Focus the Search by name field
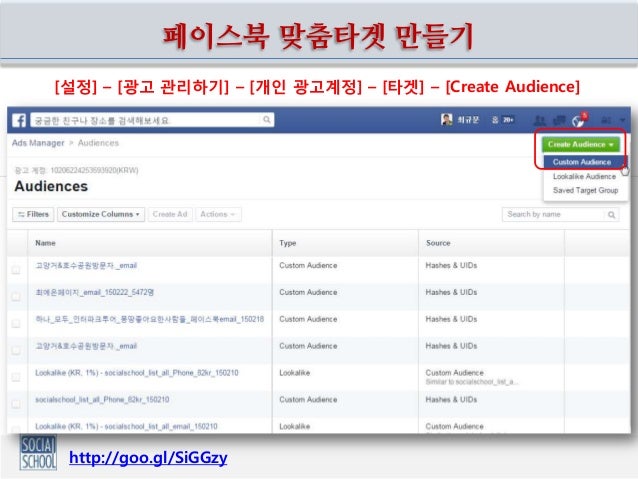 point(560,214)
